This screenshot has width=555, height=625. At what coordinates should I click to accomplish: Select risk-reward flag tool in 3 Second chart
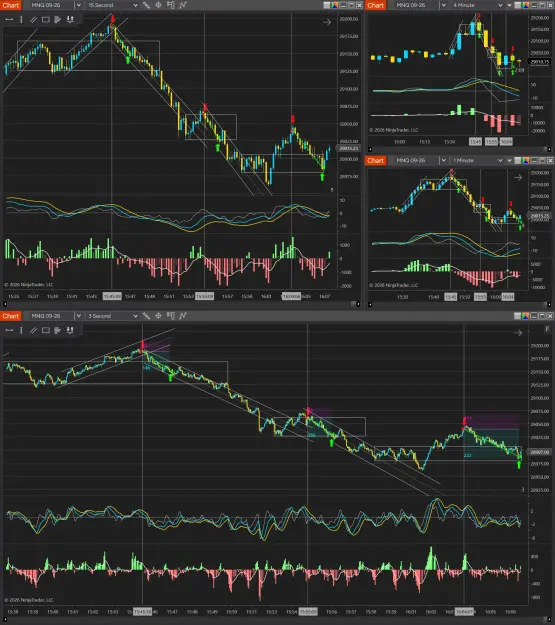click(58, 330)
